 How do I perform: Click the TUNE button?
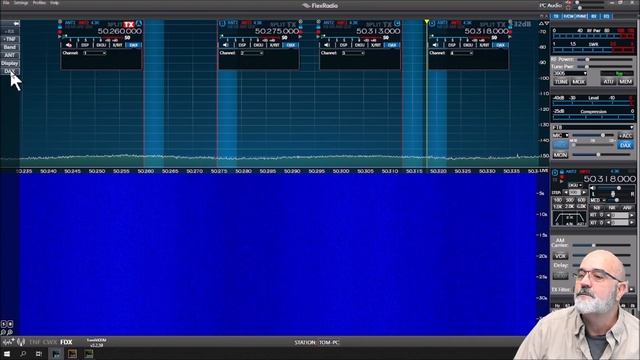click(x=561, y=82)
